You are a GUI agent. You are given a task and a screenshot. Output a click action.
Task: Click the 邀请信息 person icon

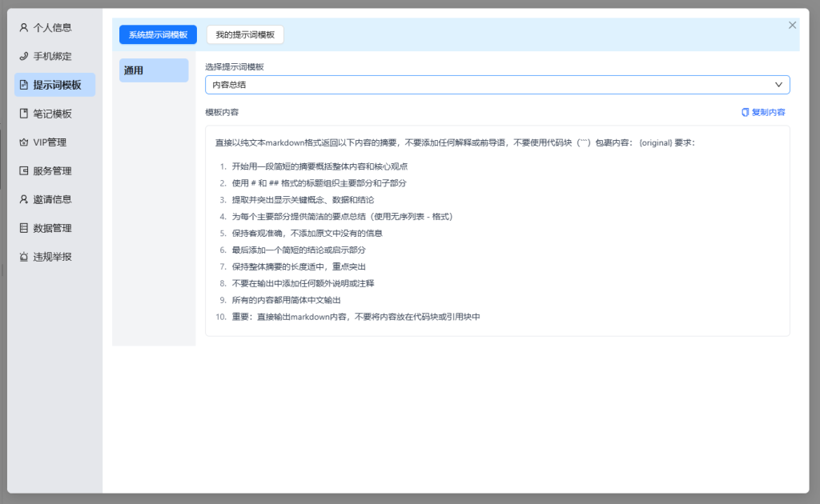[23, 199]
